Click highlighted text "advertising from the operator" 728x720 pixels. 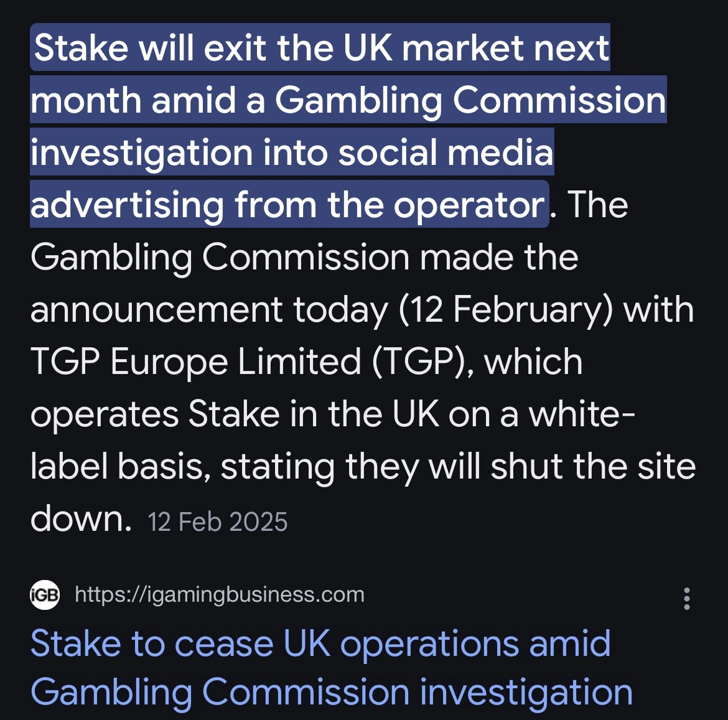288,205
